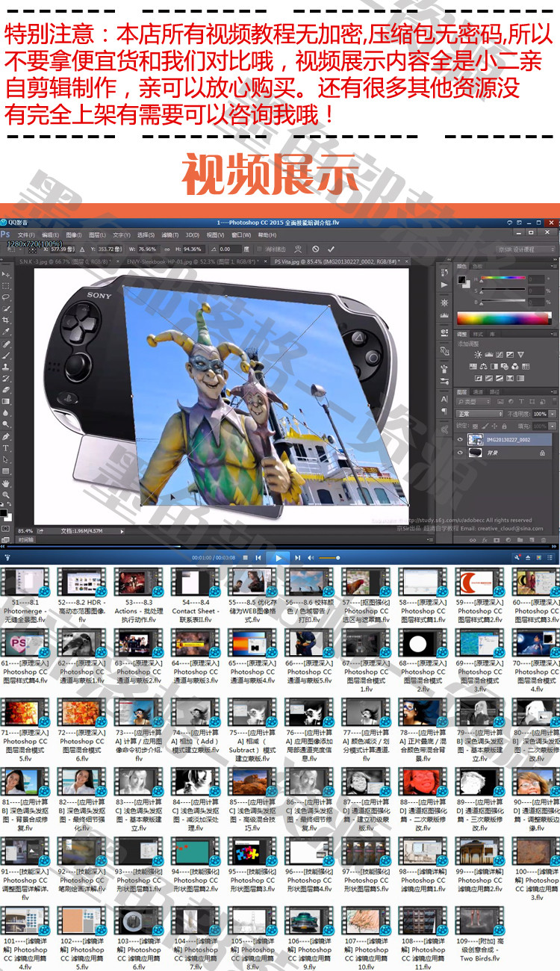The image size is (560, 971).
Task: Open the layer fill 100% dropdown
Action: click(552, 426)
